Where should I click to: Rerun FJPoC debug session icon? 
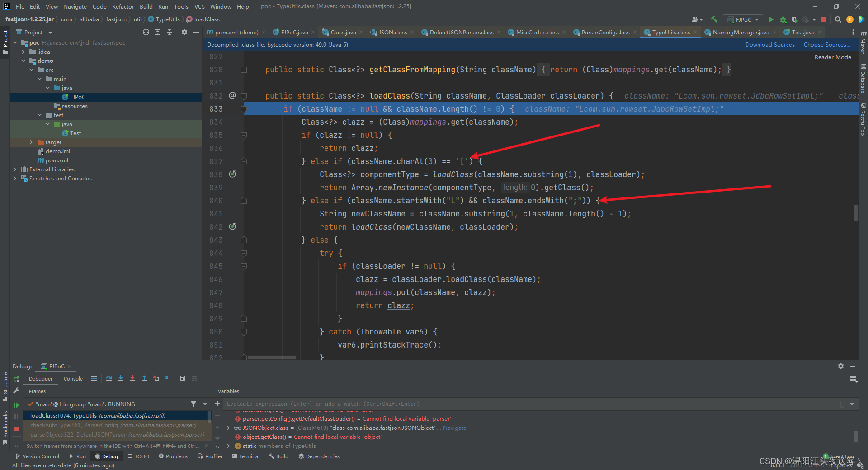16,379
